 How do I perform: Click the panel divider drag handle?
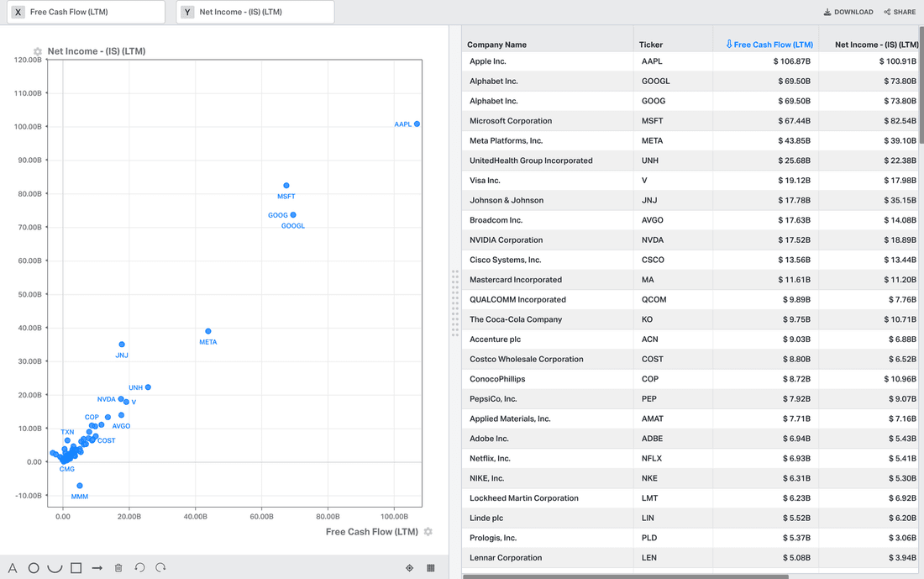point(455,303)
